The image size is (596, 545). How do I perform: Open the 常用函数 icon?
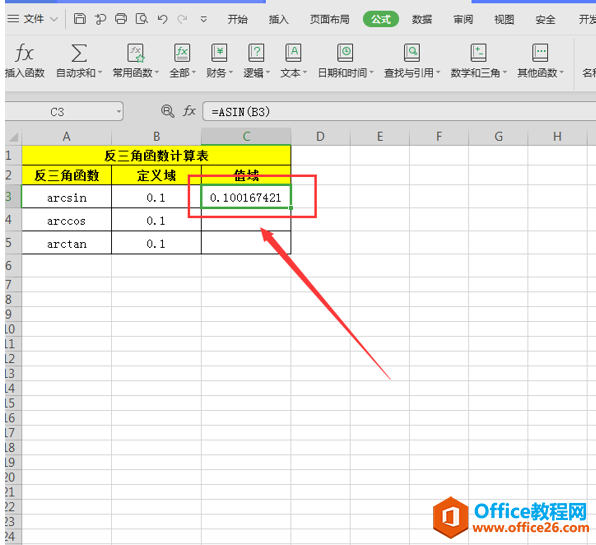coord(136,52)
